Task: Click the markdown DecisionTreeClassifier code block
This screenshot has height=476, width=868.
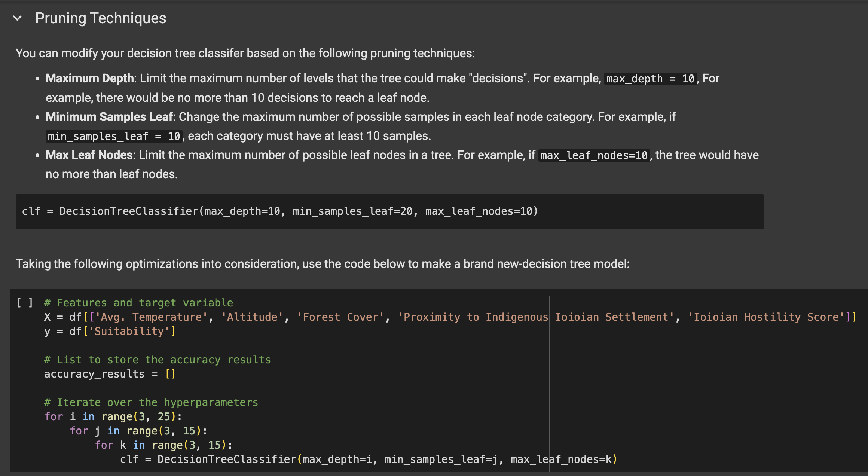Action: point(279,211)
